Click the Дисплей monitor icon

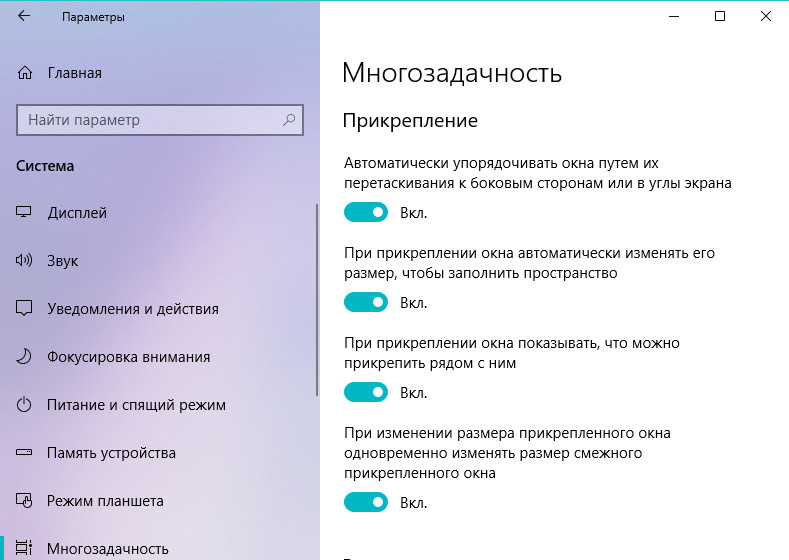pyautogui.click(x=24, y=212)
